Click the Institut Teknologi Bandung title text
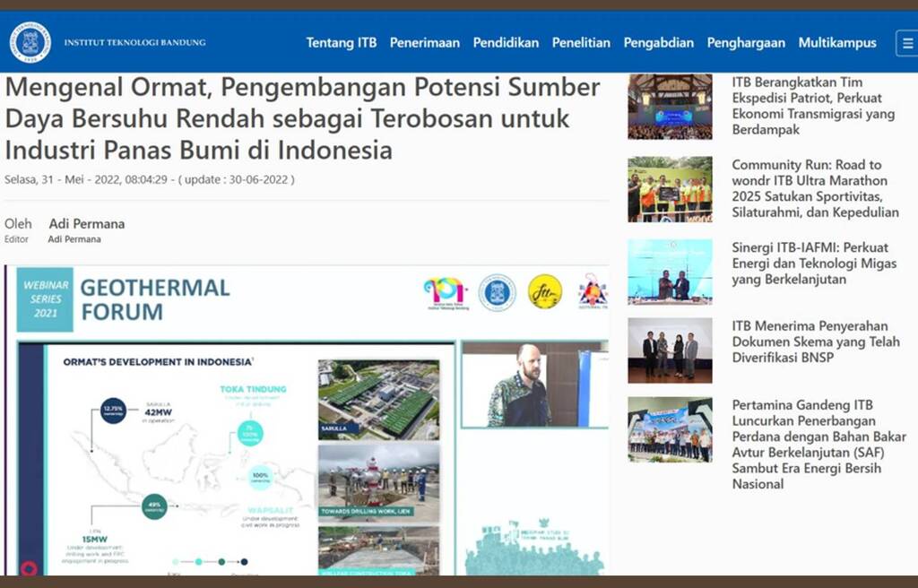The image size is (918, 588). pyautogui.click(x=134, y=42)
